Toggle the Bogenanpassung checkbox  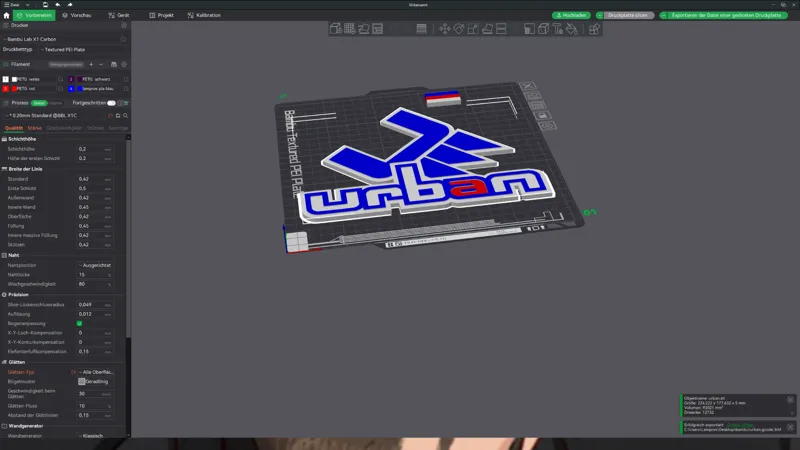80,323
